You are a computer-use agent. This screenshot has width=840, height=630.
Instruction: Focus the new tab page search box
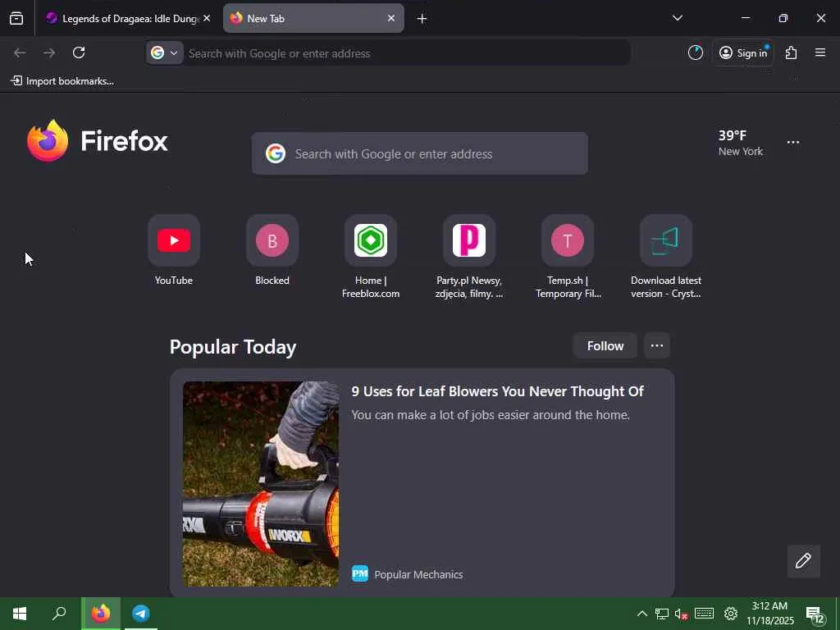(420, 153)
